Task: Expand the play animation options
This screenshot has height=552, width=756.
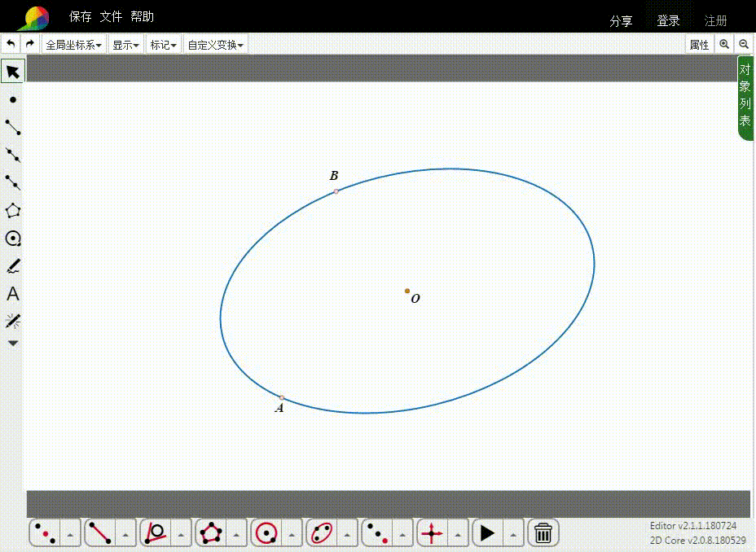Action: click(513, 534)
